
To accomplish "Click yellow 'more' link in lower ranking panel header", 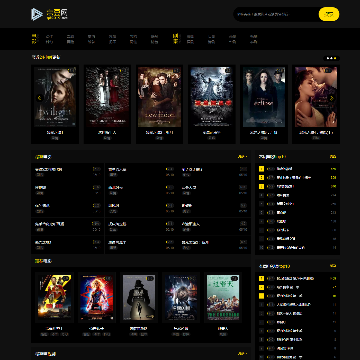I will [x=333, y=266].
